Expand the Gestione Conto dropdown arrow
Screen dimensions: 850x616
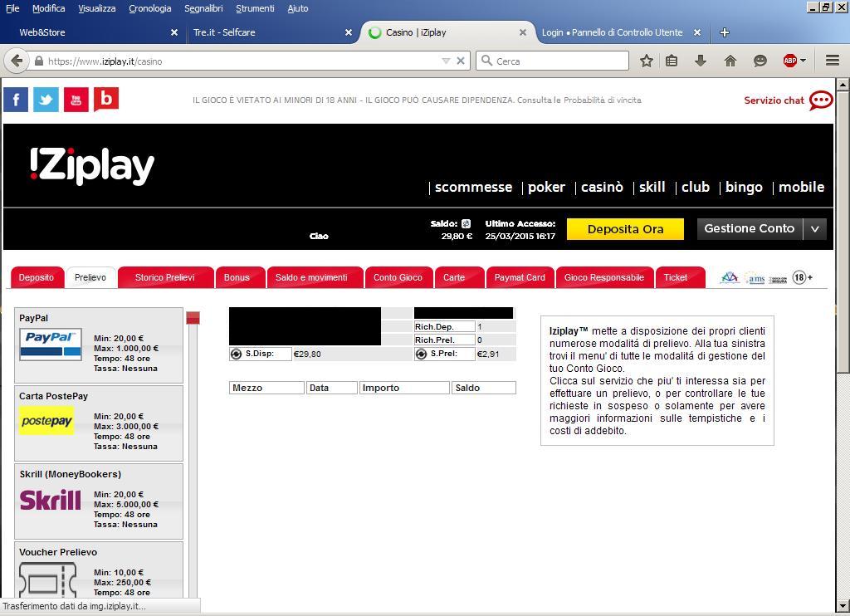(815, 229)
